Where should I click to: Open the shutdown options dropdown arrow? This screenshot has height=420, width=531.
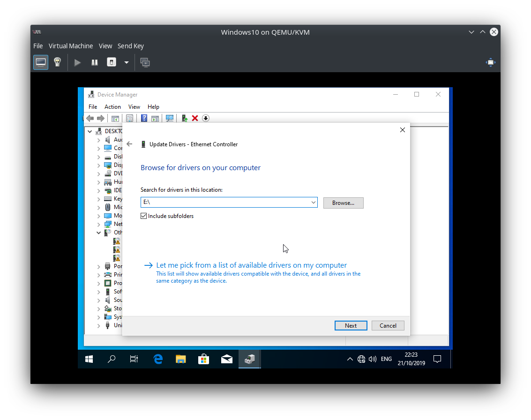click(127, 62)
